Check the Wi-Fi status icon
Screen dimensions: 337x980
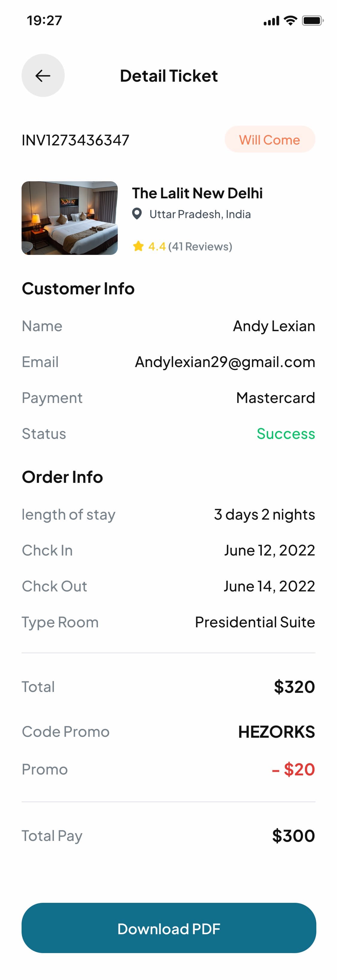291,21
